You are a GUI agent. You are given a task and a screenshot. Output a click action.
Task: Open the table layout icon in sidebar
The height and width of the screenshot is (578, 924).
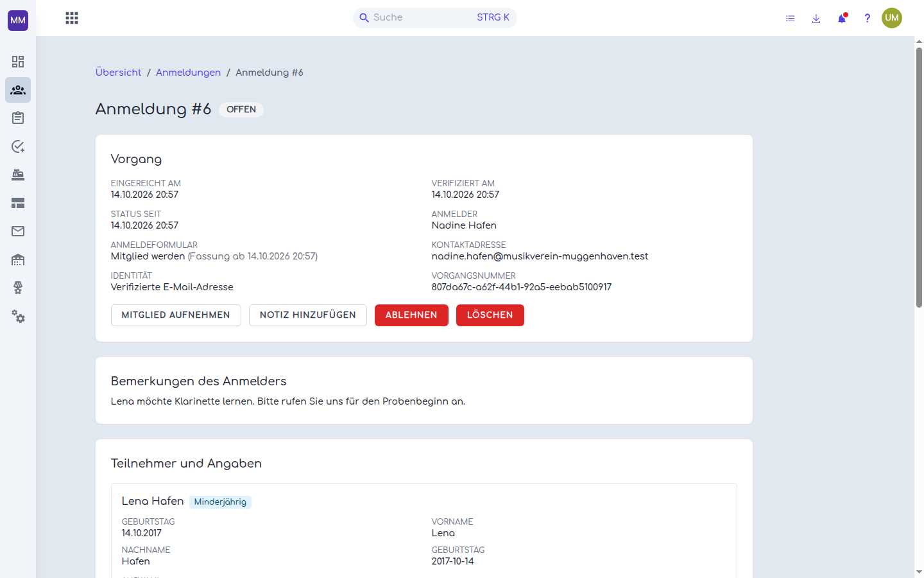(18, 203)
